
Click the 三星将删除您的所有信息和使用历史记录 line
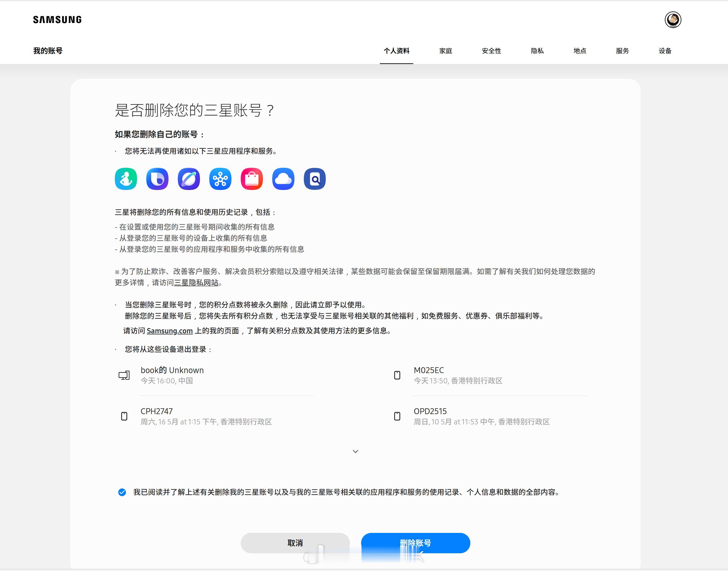[x=195, y=212]
